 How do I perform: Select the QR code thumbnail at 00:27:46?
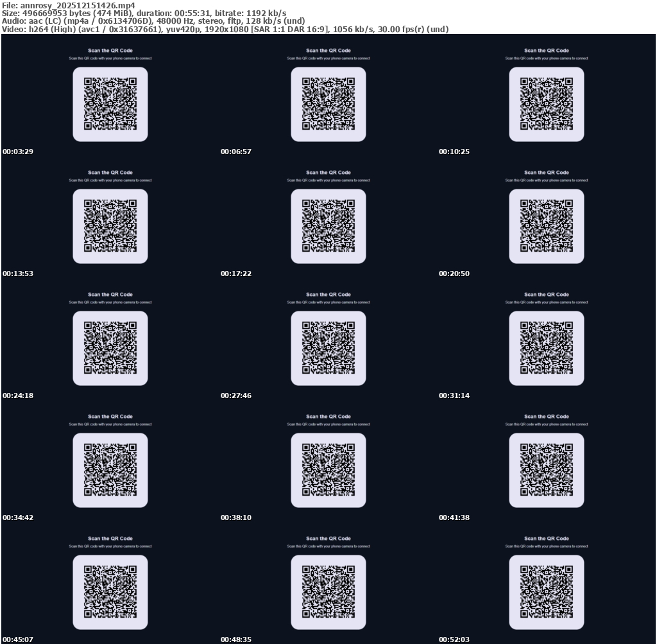click(x=328, y=348)
